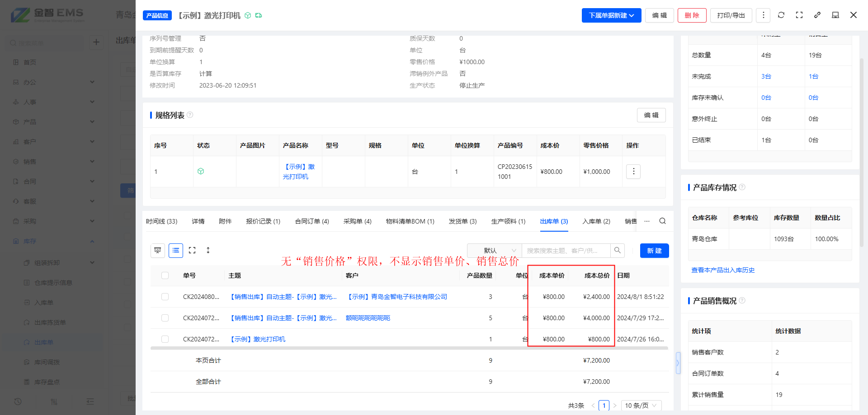Click horizontal scrollbar under 出库单 table
Viewport: 868px width, 415px height.
click(409, 348)
